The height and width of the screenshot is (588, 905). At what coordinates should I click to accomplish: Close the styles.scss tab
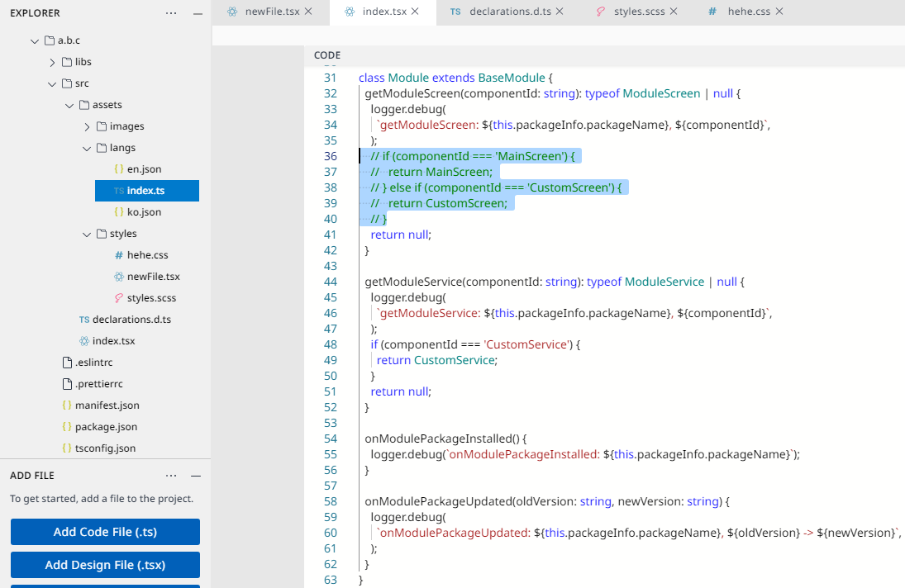[x=674, y=12]
